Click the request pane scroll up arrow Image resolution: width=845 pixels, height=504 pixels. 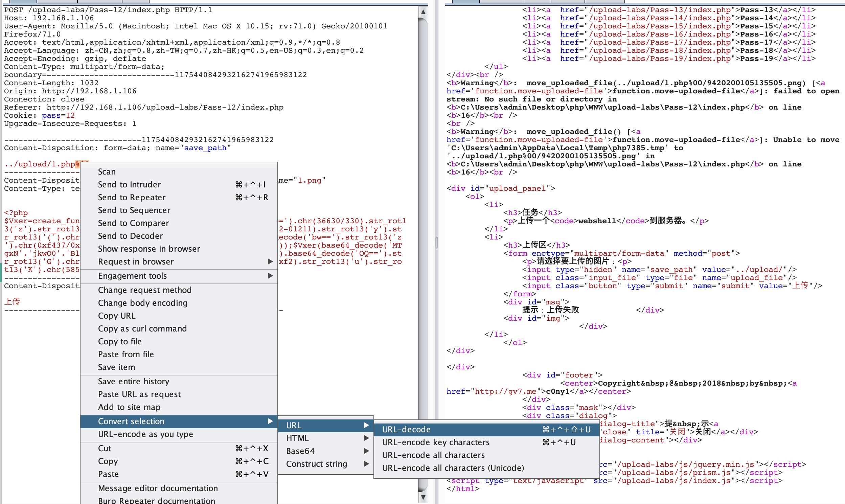click(x=423, y=12)
